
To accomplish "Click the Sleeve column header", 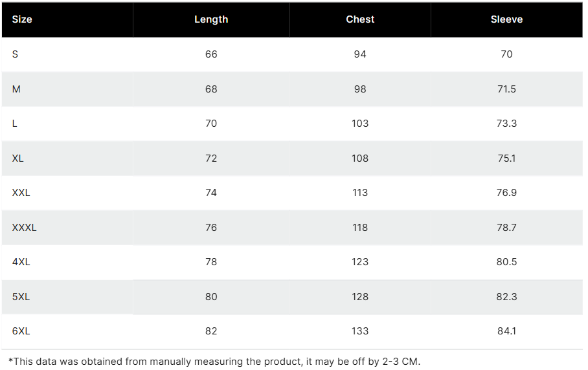I will 506,19.
